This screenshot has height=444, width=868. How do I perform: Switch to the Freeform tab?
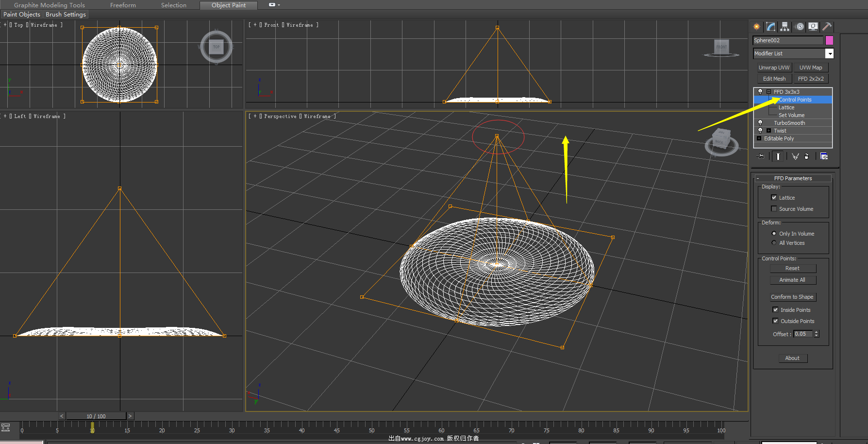(123, 5)
